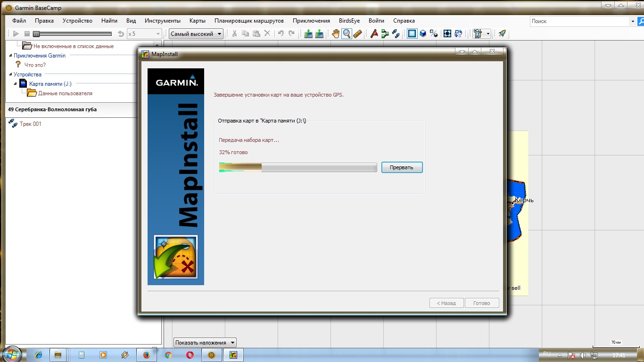Open the BirdsEye menu

(x=349, y=21)
